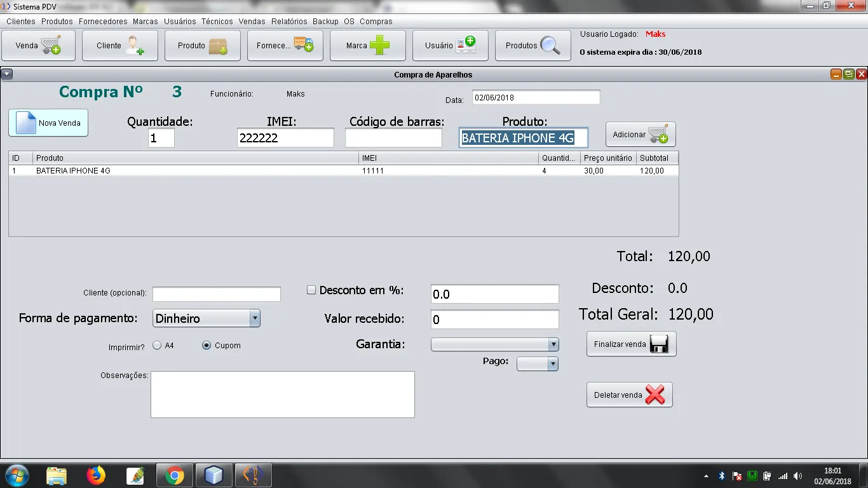
Task: Click the Quantidade input field
Action: point(161,138)
